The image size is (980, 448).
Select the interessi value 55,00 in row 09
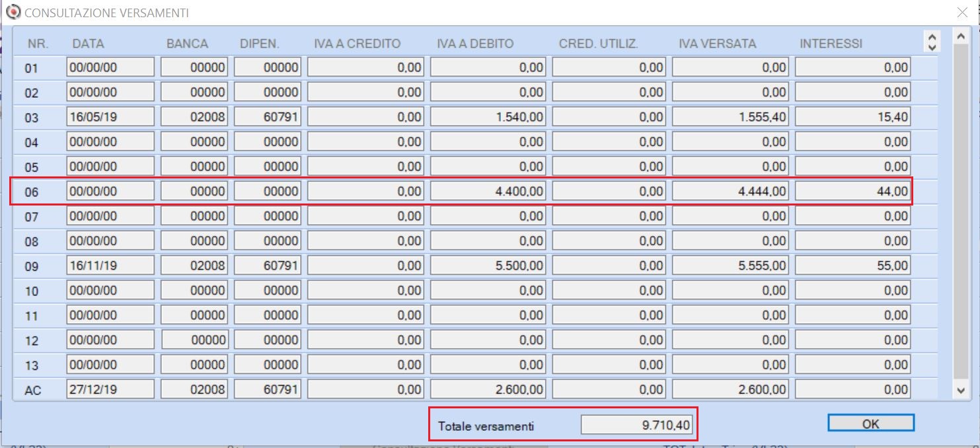pos(852,266)
